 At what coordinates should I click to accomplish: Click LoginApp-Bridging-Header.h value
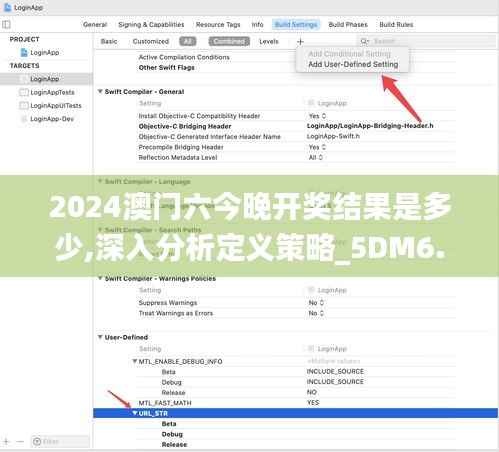370,126
